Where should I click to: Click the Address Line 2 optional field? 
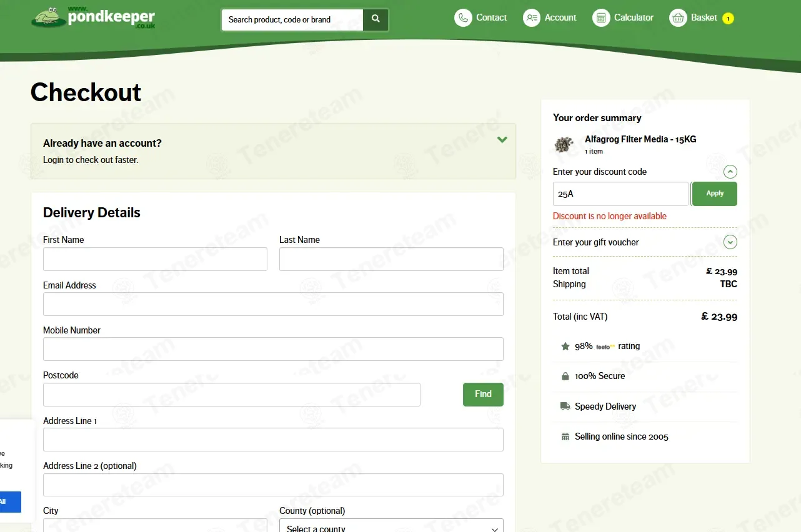pos(273,485)
